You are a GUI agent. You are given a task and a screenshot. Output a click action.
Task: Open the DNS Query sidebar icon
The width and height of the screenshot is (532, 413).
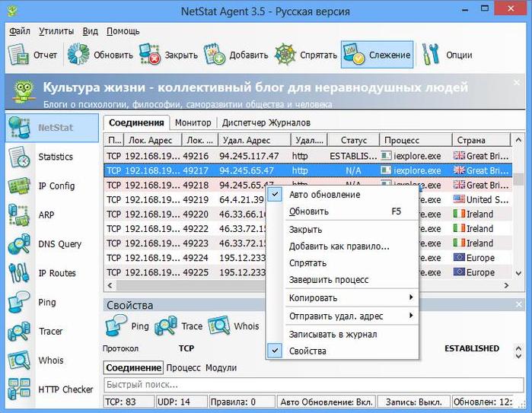(x=19, y=244)
